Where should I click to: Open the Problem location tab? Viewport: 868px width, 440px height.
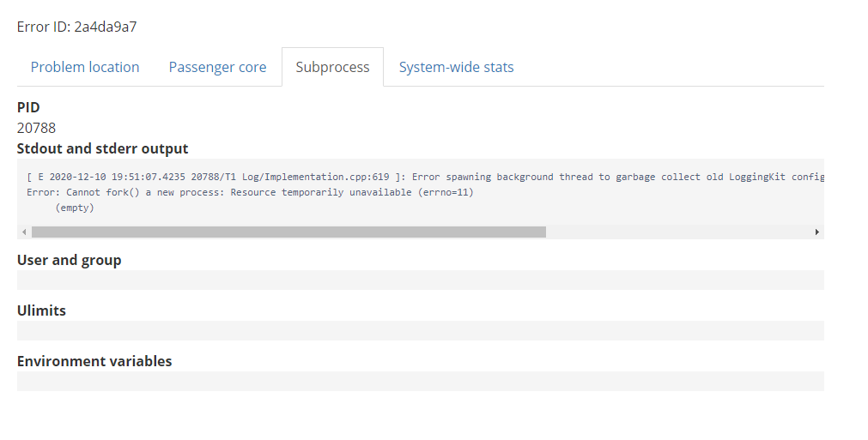[x=85, y=67]
